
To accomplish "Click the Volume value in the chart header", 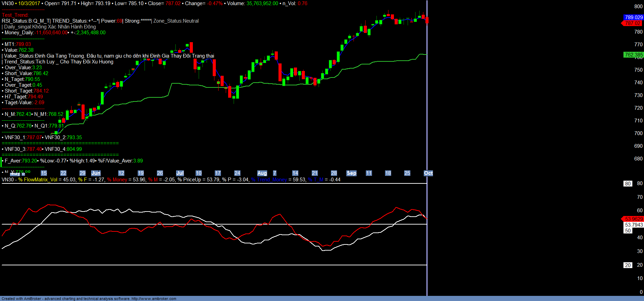I will tap(262, 3).
